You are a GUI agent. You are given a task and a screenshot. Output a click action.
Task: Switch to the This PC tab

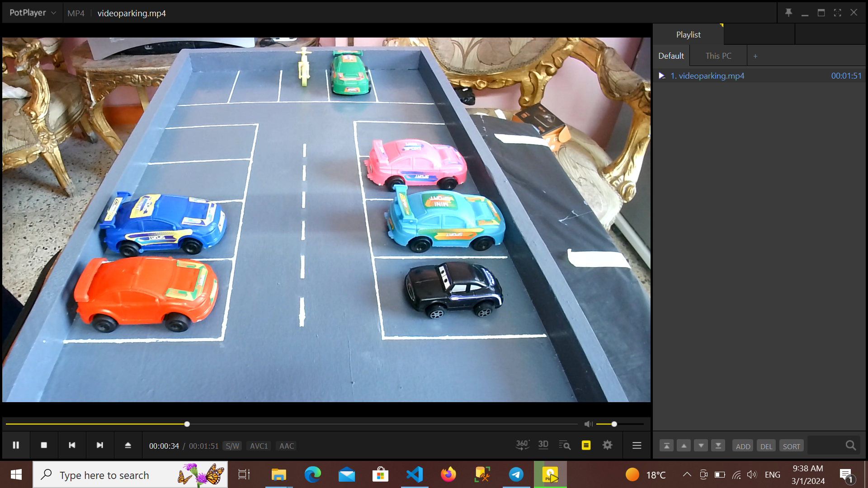point(718,56)
